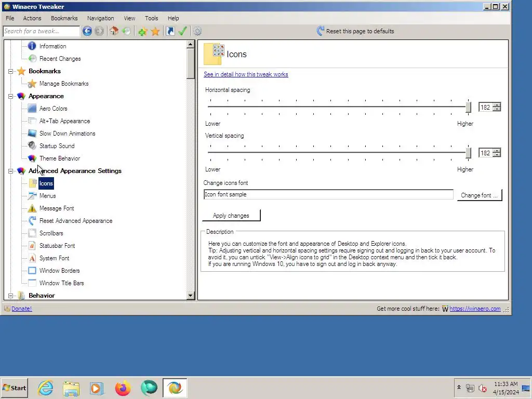Click the Vertical spacing slider thumb
This screenshot has width=532, height=399.
468,153
